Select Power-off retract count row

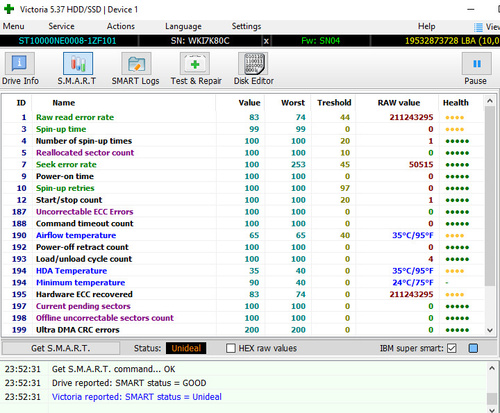tap(243, 247)
